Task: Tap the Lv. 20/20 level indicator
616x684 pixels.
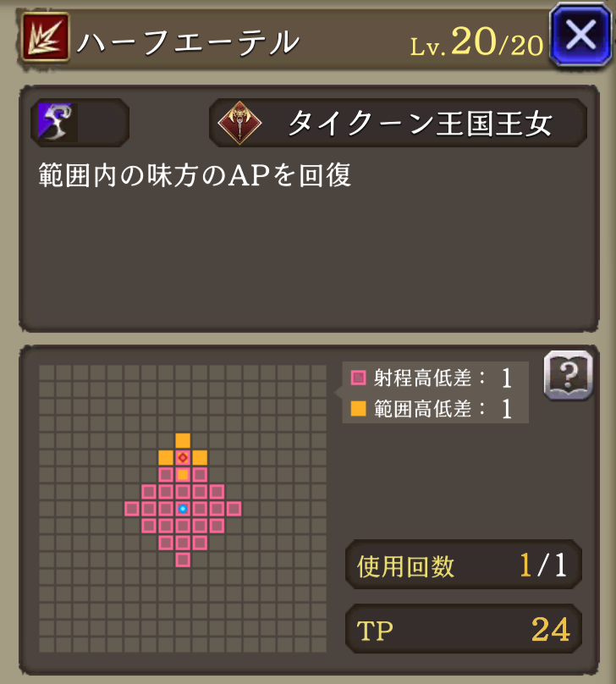Action: point(476,41)
